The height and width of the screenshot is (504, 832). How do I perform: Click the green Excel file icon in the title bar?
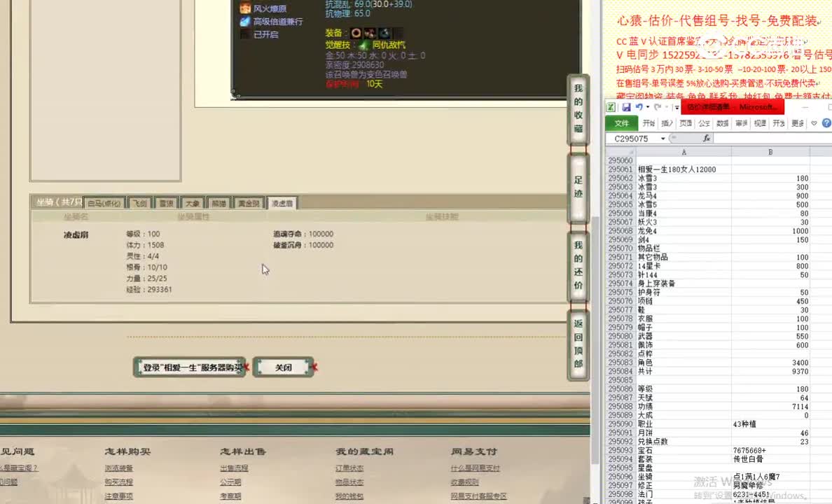[x=611, y=106]
